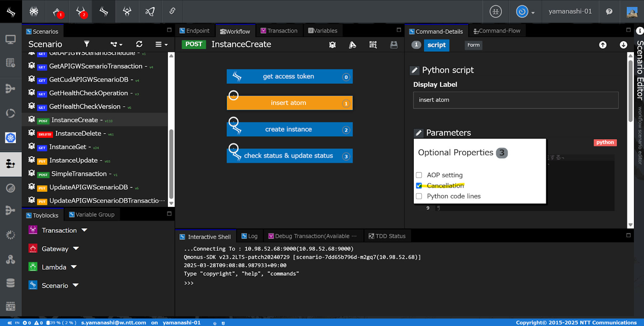Click the Form button
This screenshot has width=644, height=326.
pyautogui.click(x=473, y=45)
